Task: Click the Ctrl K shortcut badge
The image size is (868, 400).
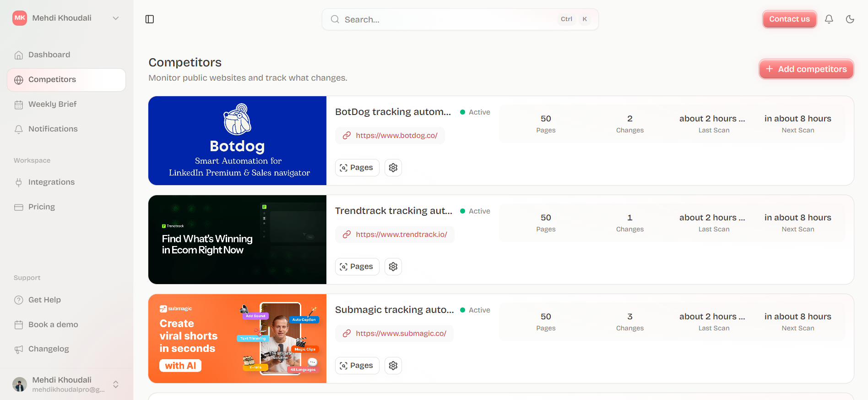Action: [x=574, y=19]
